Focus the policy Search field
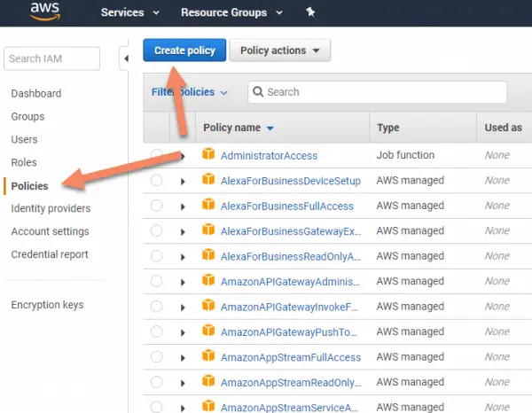The width and height of the screenshot is (532, 413). click(x=378, y=92)
